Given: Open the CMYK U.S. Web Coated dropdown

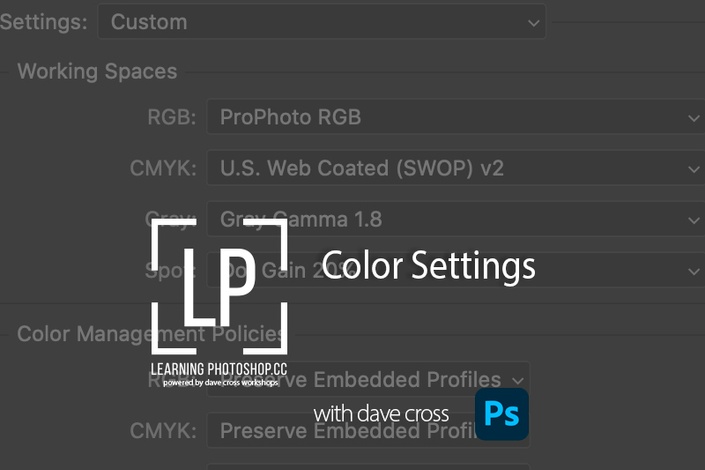Looking at the screenshot, I should pyautogui.click(x=455, y=168).
